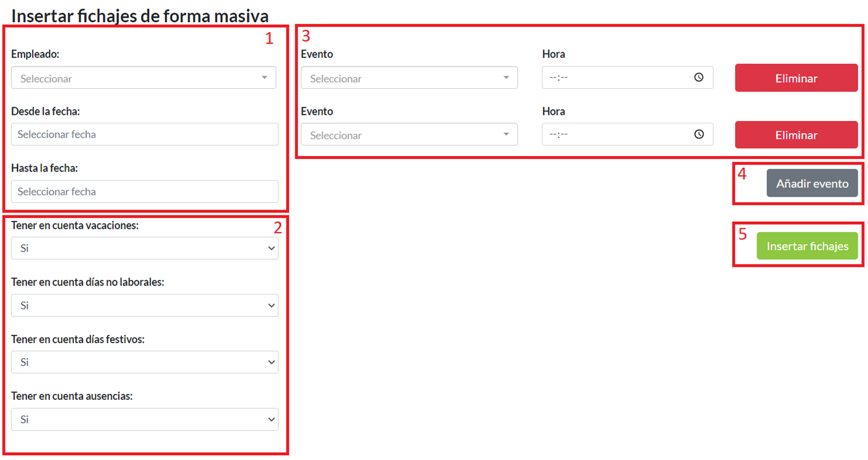
Task: Click the 'Hasta la fecha' date input
Action: tap(144, 192)
